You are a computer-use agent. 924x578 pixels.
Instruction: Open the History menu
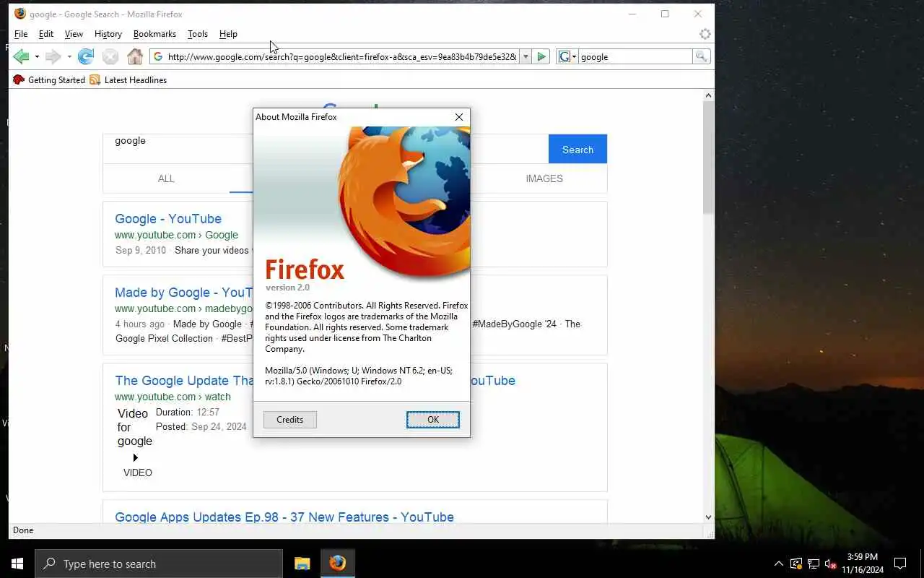point(108,34)
